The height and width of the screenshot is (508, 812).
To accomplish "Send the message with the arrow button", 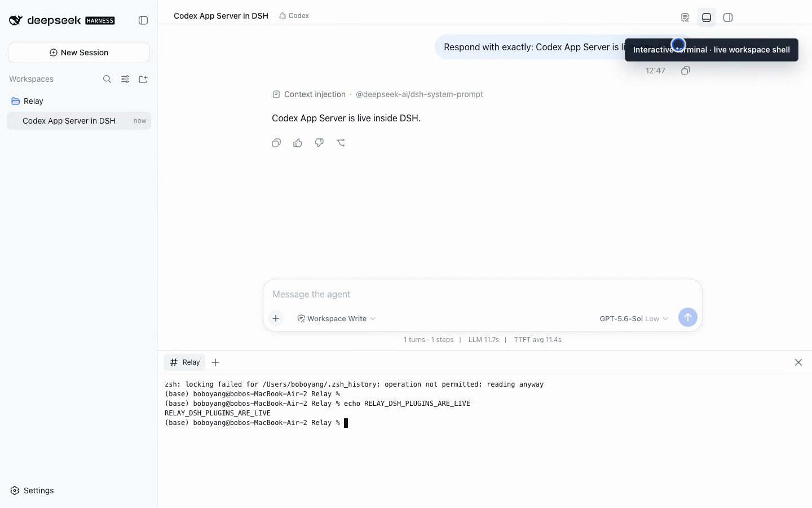I will 687,317.
